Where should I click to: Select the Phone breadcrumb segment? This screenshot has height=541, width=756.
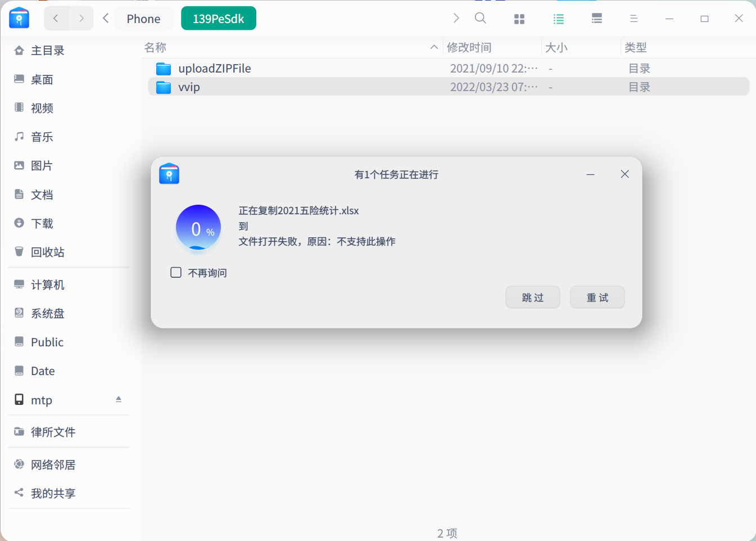pyautogui.click(x=144, y=19)
